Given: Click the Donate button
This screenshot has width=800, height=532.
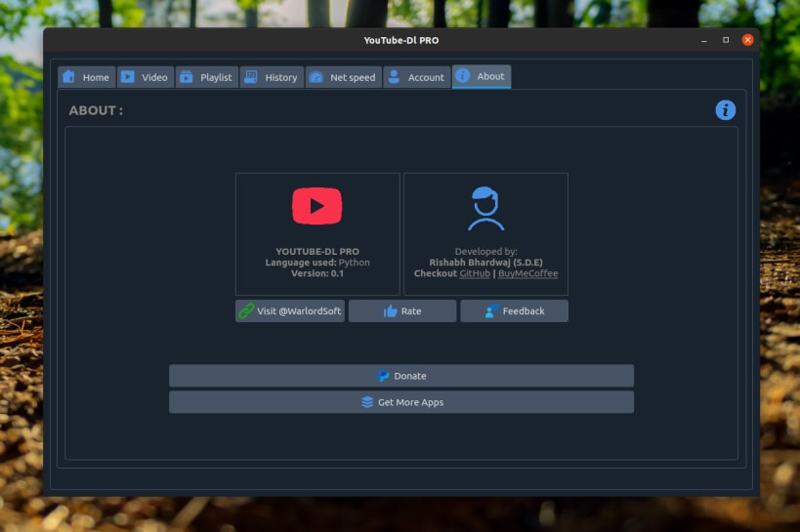Looking at the screenshot, I should click(401, 376).
